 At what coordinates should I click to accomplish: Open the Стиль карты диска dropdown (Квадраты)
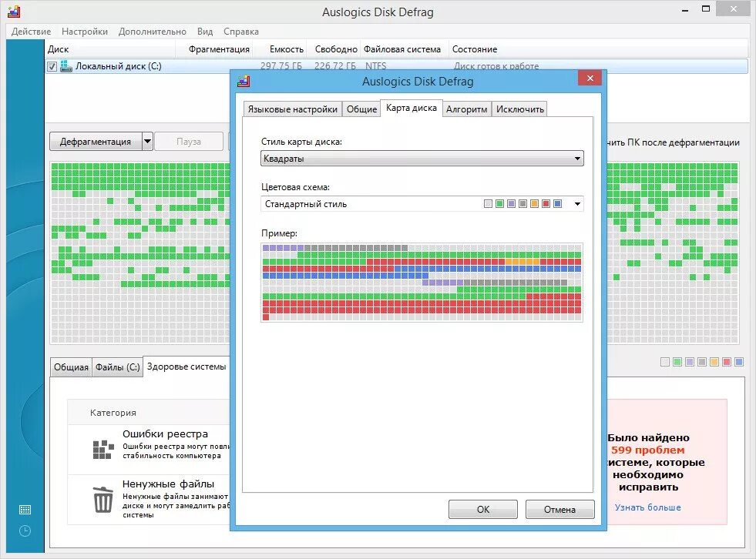pos(422,159)
